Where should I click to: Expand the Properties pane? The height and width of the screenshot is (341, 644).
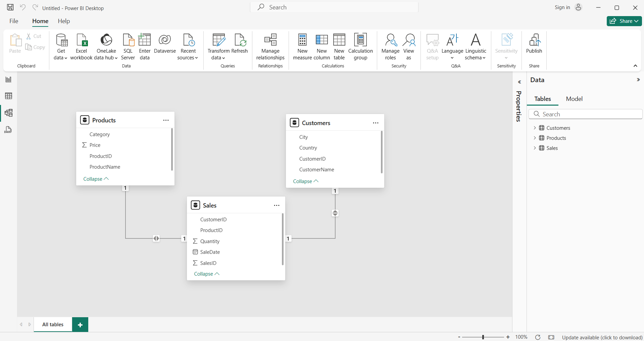519,82
